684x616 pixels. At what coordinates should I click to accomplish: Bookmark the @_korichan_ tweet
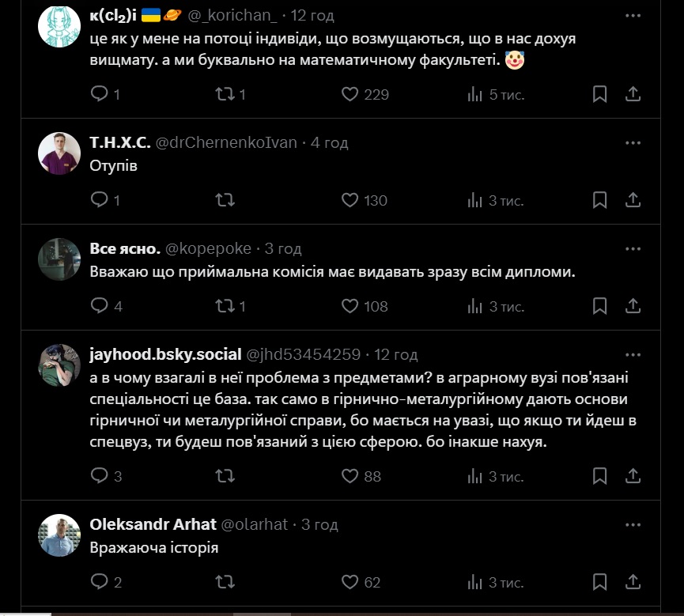600,94
